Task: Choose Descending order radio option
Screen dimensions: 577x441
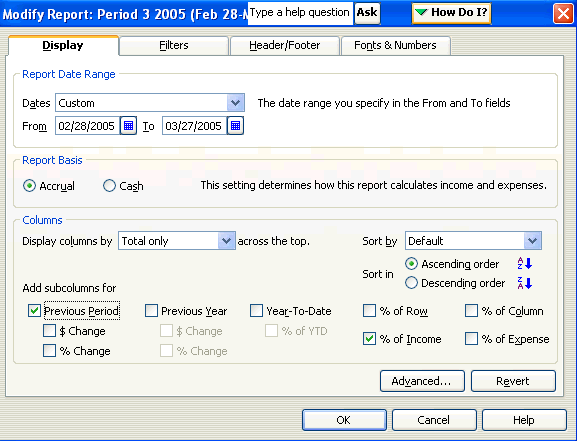Action: tap(411, 283)
